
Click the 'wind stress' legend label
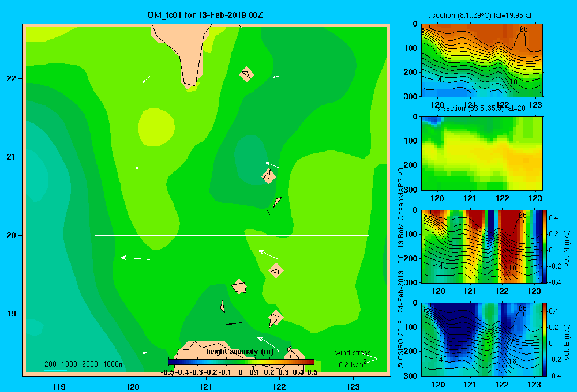[x=353, y=353]
